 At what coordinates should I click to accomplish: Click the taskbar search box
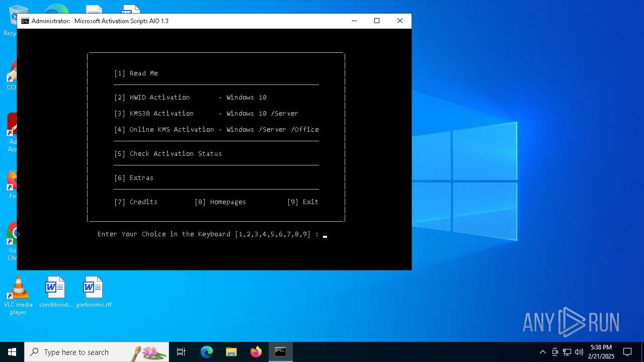tap(97, 352)
